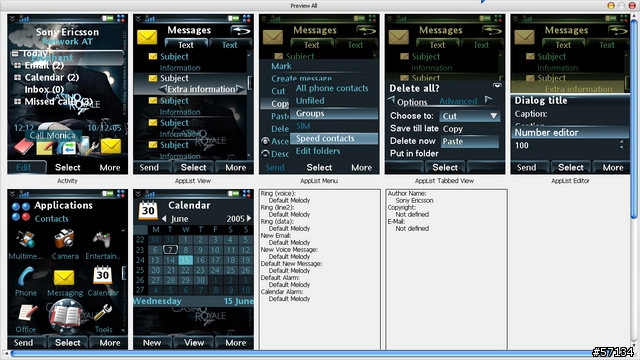The height and width of the screenshot is (360, 640).
Task: Adjust Number editor value 100 stepper
Action: 622,145
